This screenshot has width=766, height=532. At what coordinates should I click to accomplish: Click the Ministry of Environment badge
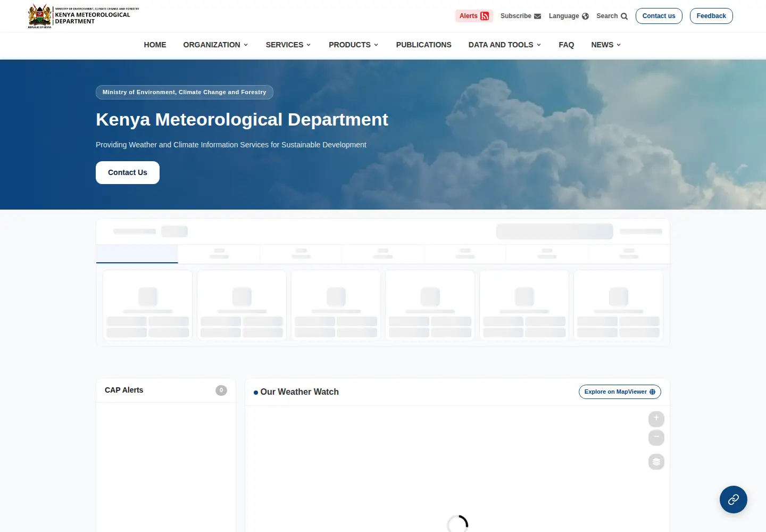185,92
